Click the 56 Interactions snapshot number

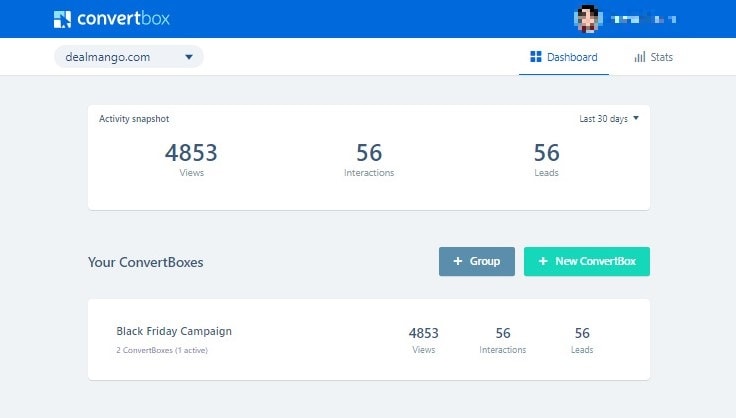369,152
